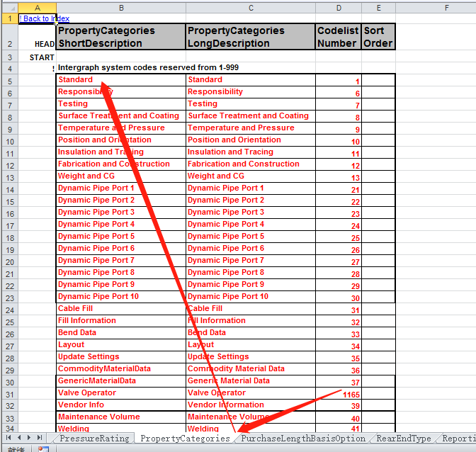Image resolution: width=476 pixels, height=452 pixels.
Task: Click the Select All corner button
Action: (x=10, y=8)
